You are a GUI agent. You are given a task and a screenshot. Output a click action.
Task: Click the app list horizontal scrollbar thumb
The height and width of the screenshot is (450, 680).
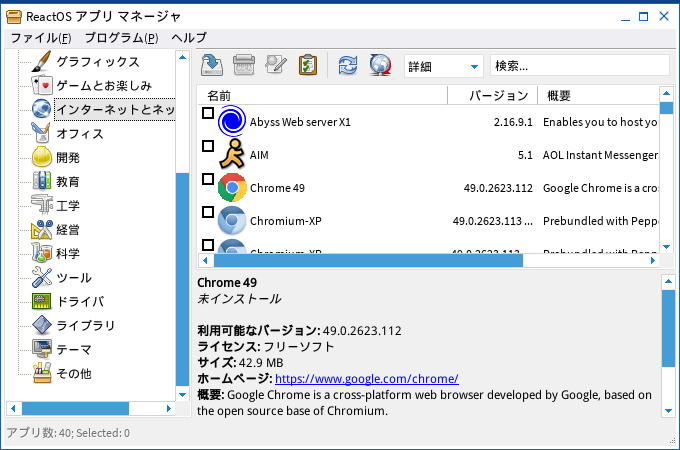click(x=368, y=261)
